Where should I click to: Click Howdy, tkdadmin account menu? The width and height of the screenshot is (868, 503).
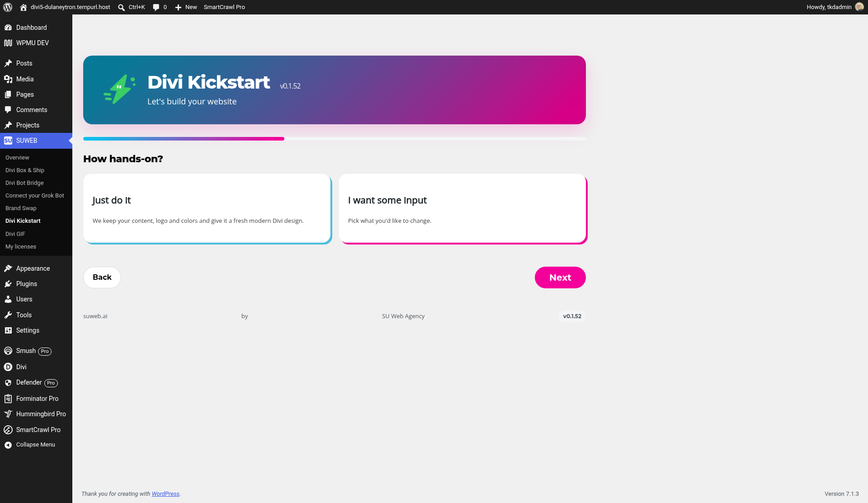pos(835,7)
